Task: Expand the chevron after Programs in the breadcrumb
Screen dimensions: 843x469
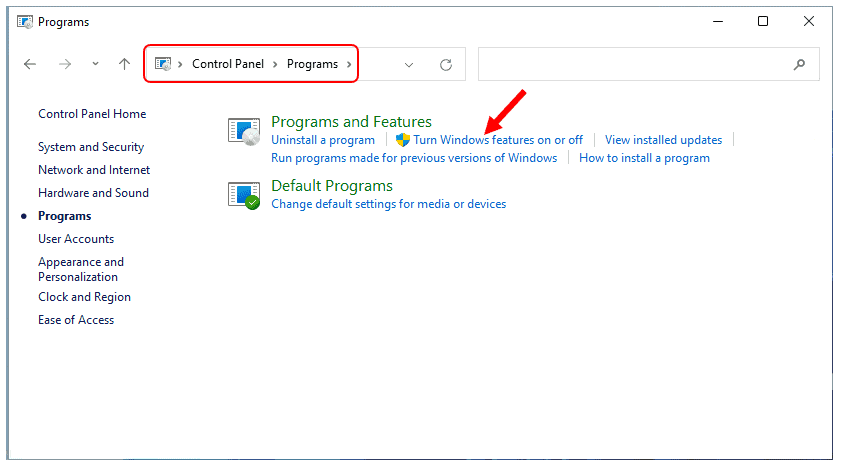Action: (x=349, y=65)
